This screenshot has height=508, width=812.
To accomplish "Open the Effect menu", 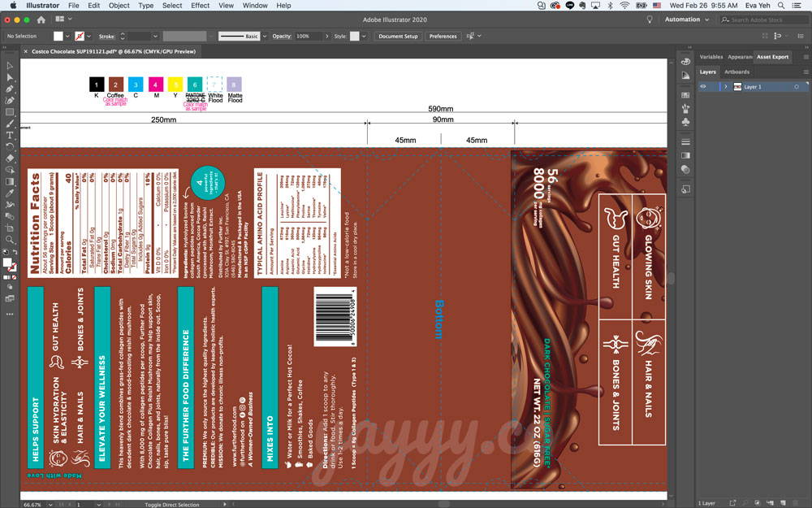I will pyautogui.click(x=200, y=5).
